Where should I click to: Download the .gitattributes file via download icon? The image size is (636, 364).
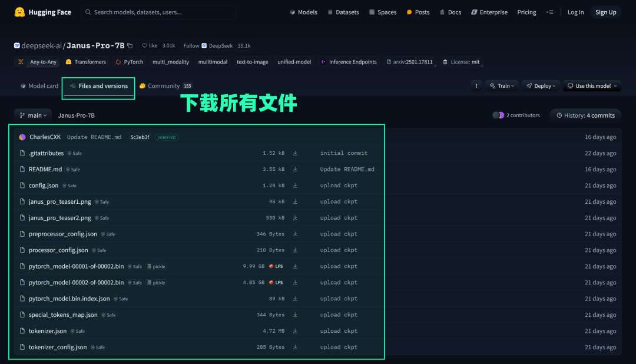(295, 153)
